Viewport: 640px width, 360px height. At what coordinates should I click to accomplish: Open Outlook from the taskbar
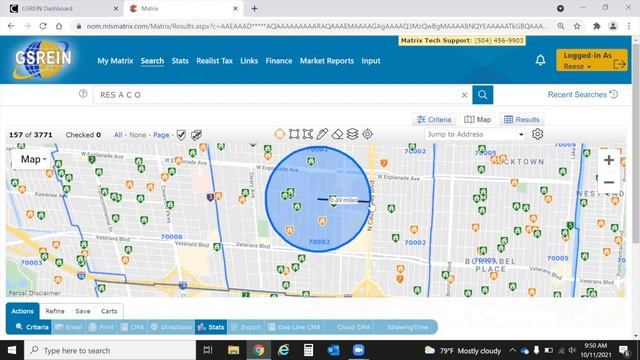coord(333,350)
